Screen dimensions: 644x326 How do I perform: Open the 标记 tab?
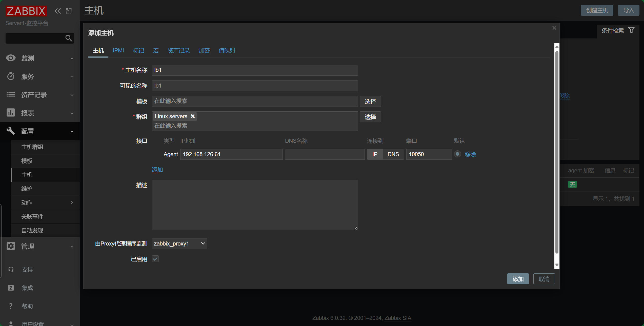point(138,51)
